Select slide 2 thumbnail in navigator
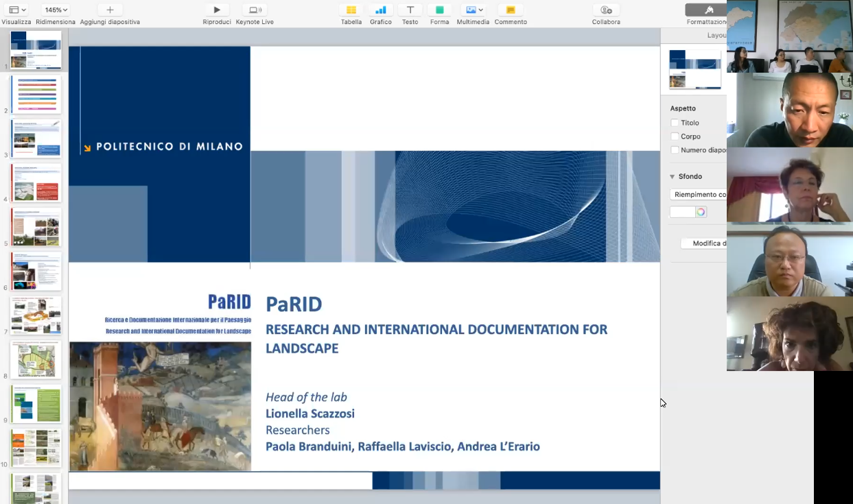Image resolution: width=853 pixels, height=504 pixels. pos(36,94)
